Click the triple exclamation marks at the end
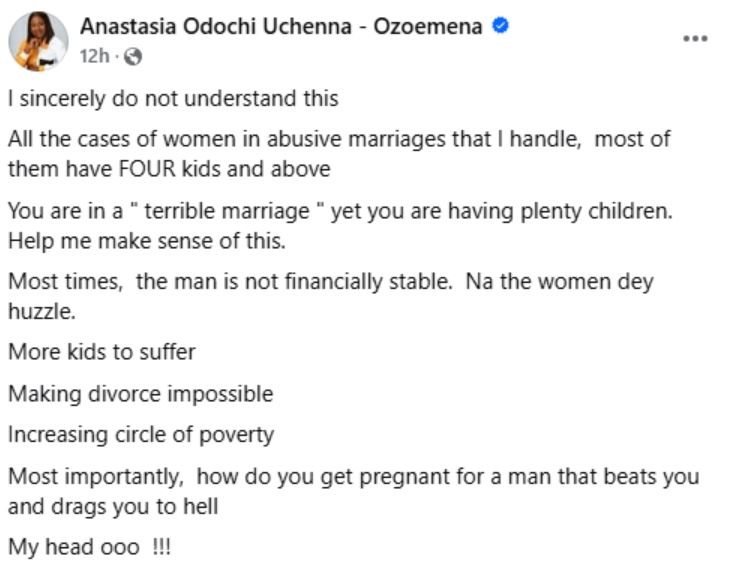Screen dimensions: 729x562 point(162,547)
